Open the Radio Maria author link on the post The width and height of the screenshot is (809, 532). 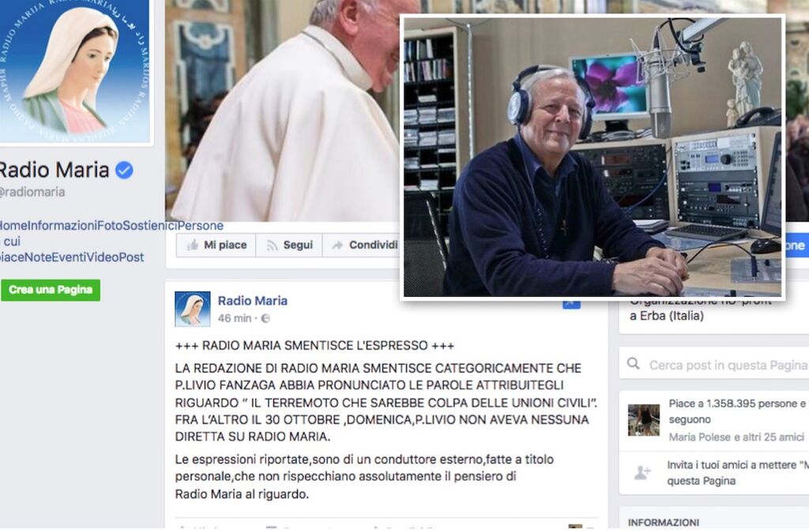(252, 301)
